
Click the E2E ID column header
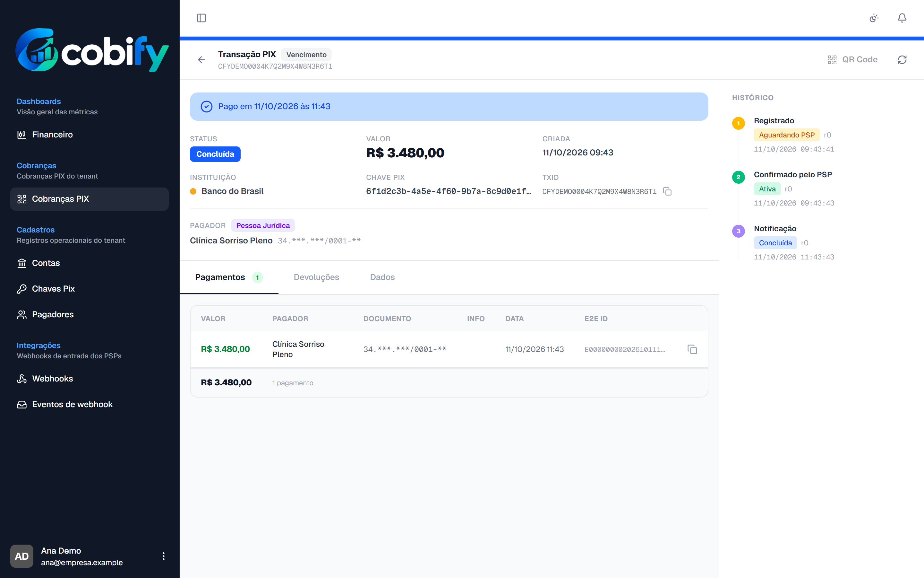coord(596,319)
